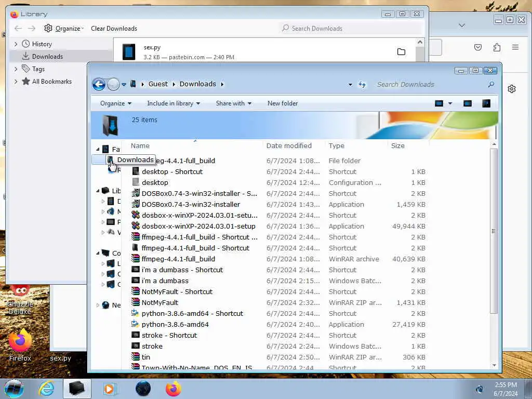Select the stroke batch file icon

[x=136, y=345]
